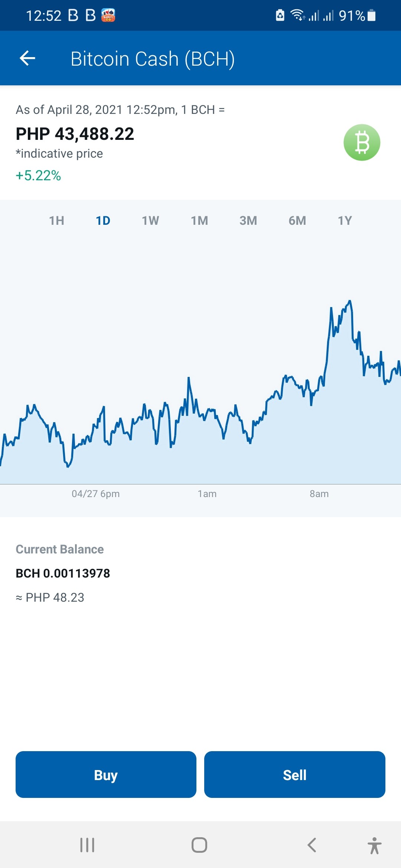Tap the back arrow in header

click(x=27, y=58)
